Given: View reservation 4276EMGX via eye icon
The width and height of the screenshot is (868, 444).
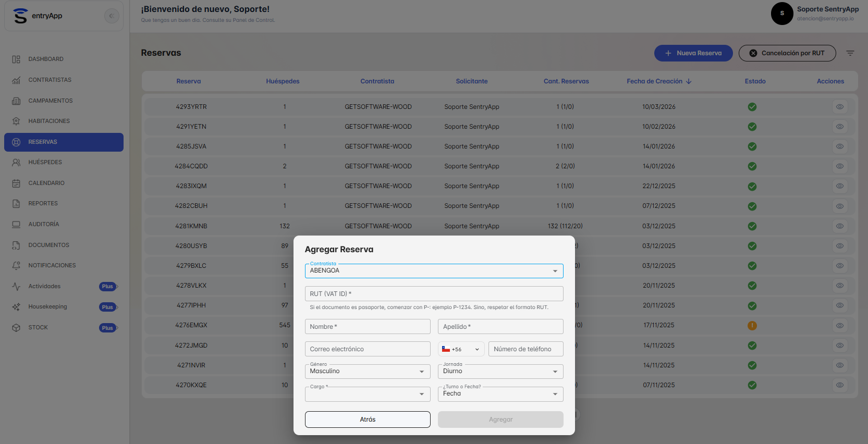Looking at the screenshot, I should [840, 325].
